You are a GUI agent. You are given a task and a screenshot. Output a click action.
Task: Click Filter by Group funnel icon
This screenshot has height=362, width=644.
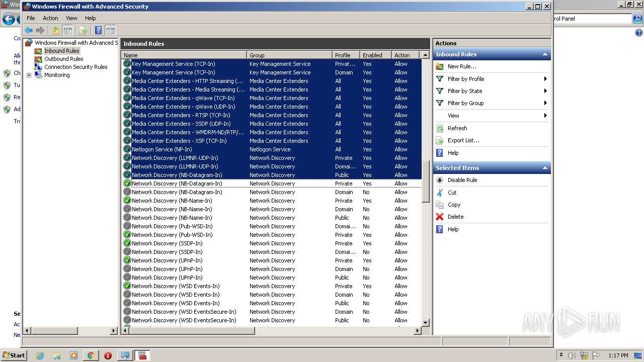point(440,103)
